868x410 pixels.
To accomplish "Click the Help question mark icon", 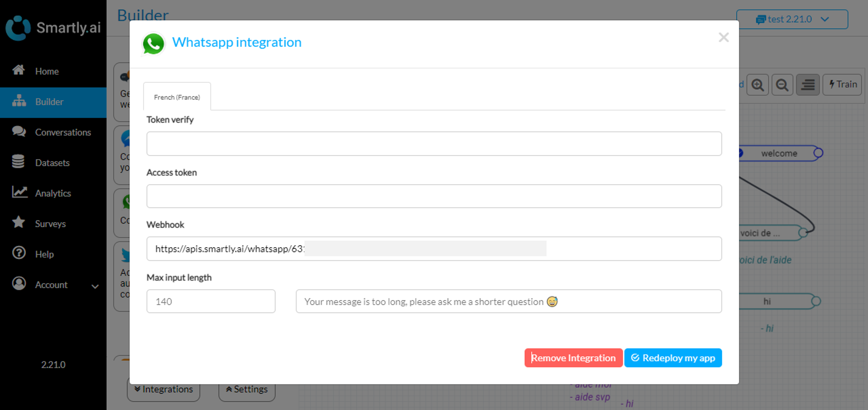I will pyautogui.click(x=19, y=253).
